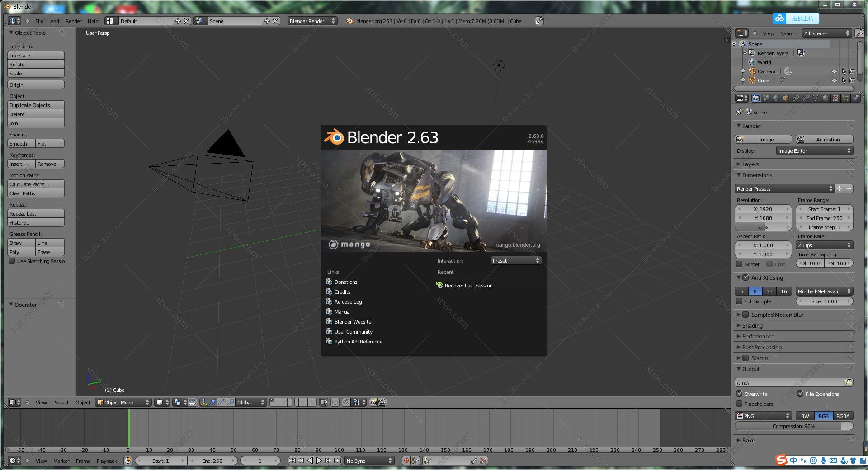Click Calculate Paths button
Screen dimensions: 868x470
(36, 184)
